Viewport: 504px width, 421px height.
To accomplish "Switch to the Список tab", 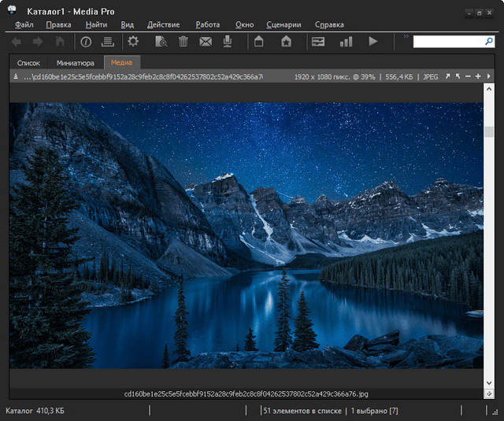I will pyautogui.click(x=28, y=63).
